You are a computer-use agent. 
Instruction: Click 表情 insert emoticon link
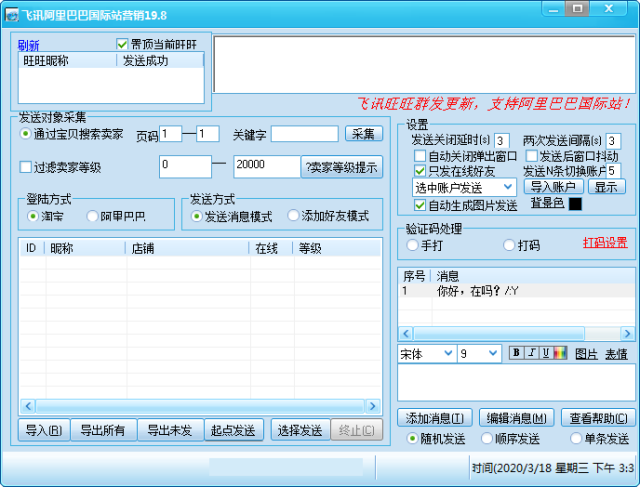(x=616, y=354)
